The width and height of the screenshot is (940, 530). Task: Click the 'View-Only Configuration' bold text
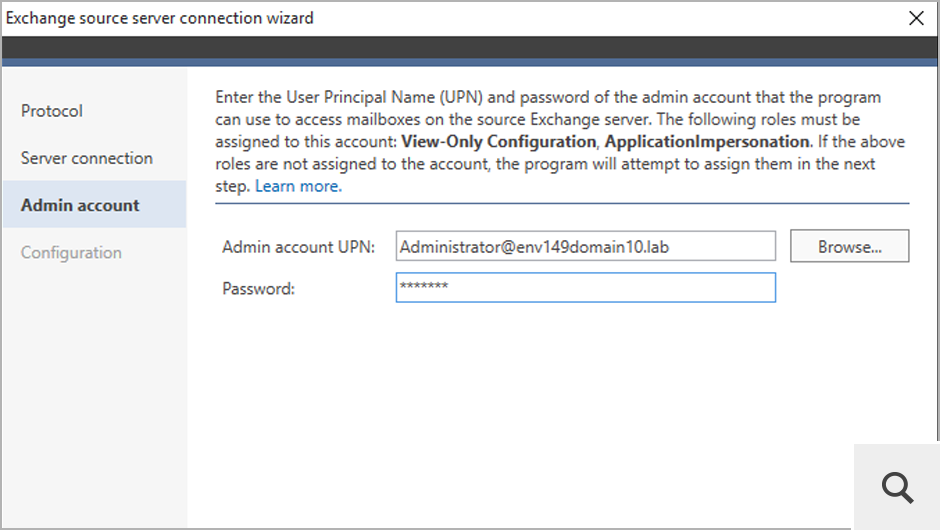(x=499, y=141)
